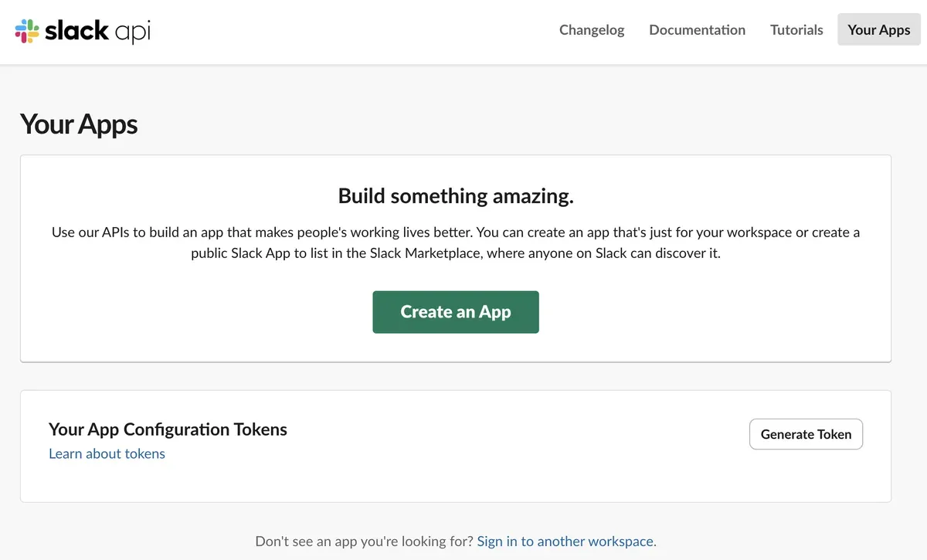Viewport: 927px width, 560px height.
Task: Generate a new configuration token
Action: pos(806,434)
